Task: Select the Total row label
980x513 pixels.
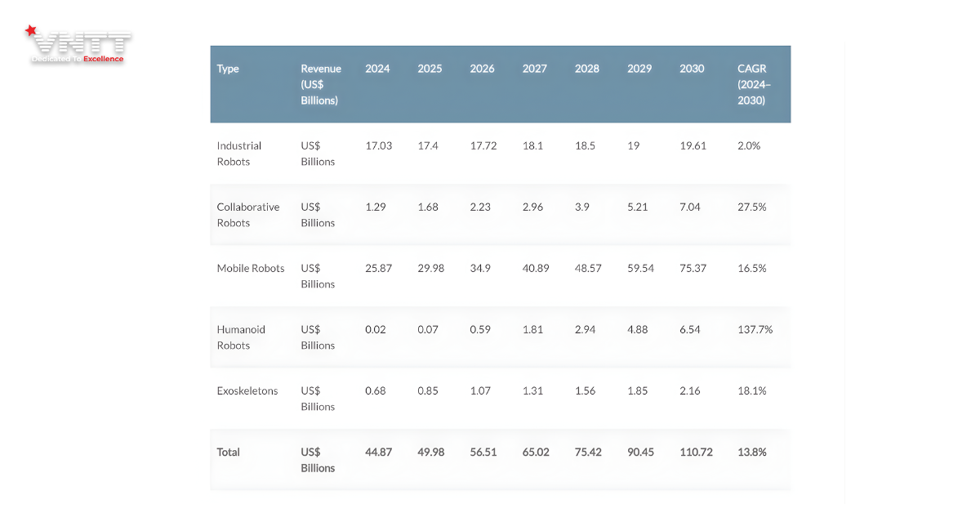Action: (229, 452)
